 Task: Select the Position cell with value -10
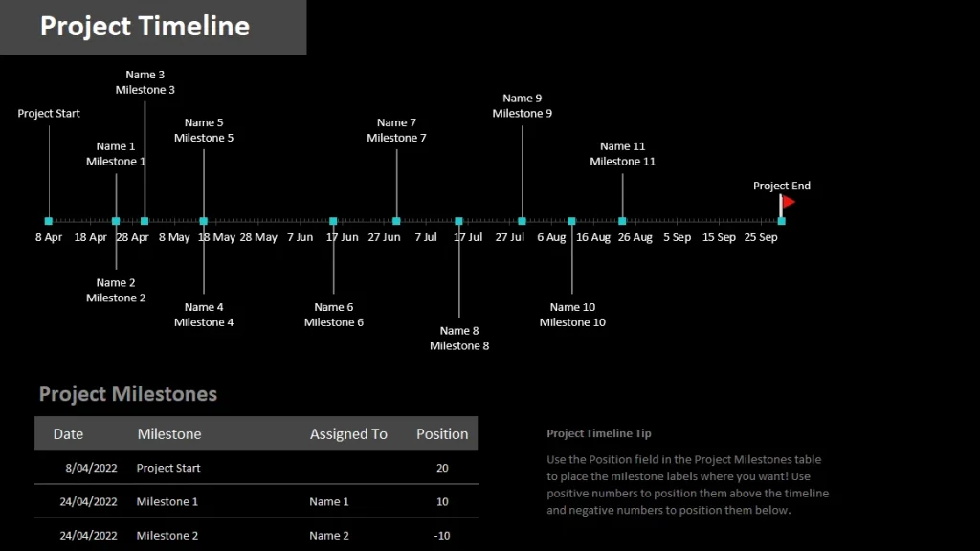442,536
